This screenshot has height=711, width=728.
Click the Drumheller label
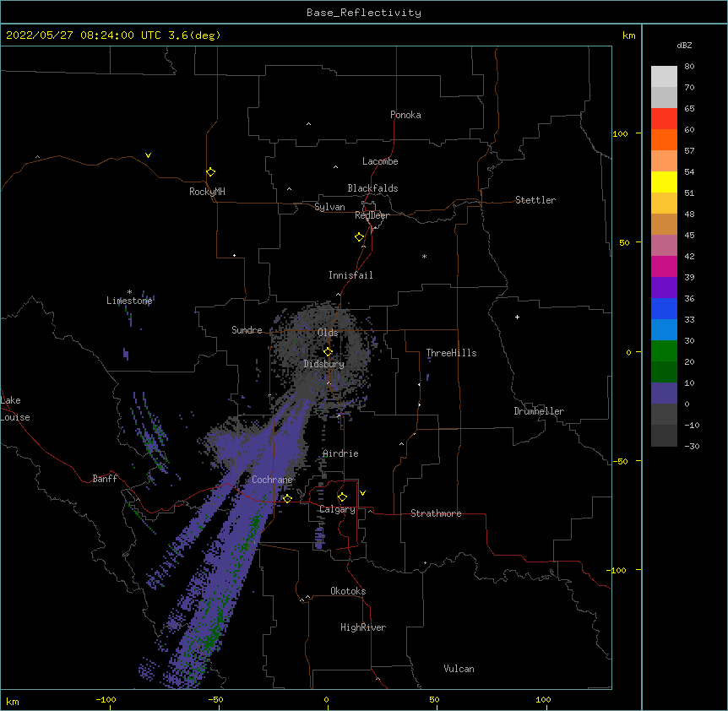point(539,411)
